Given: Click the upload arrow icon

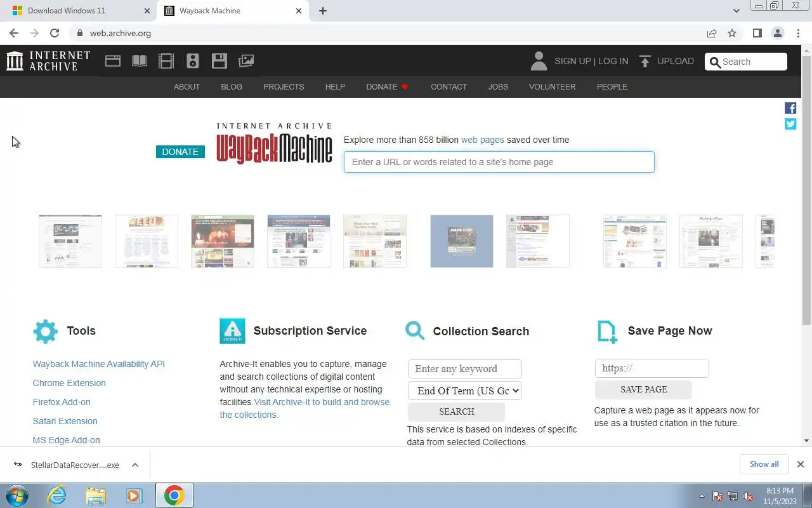Looking at the screenshot, I should coord(645,61).
